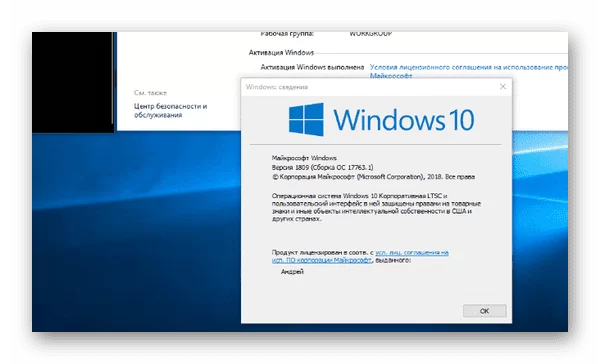Click the "Активация Windows выполнена" text
The image size is (600, 364).
tap(312, 67)
